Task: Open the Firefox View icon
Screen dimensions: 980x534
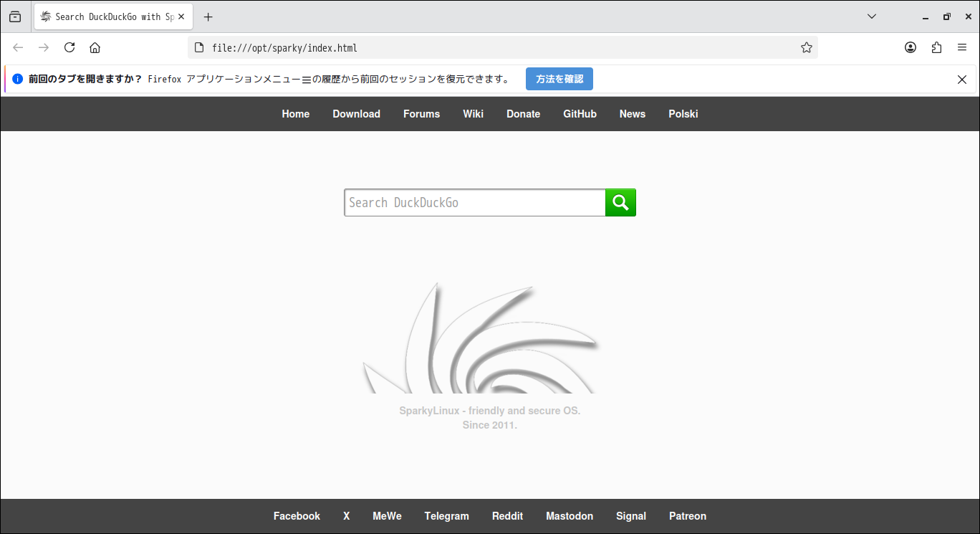Action: click(x=15, y=16)
